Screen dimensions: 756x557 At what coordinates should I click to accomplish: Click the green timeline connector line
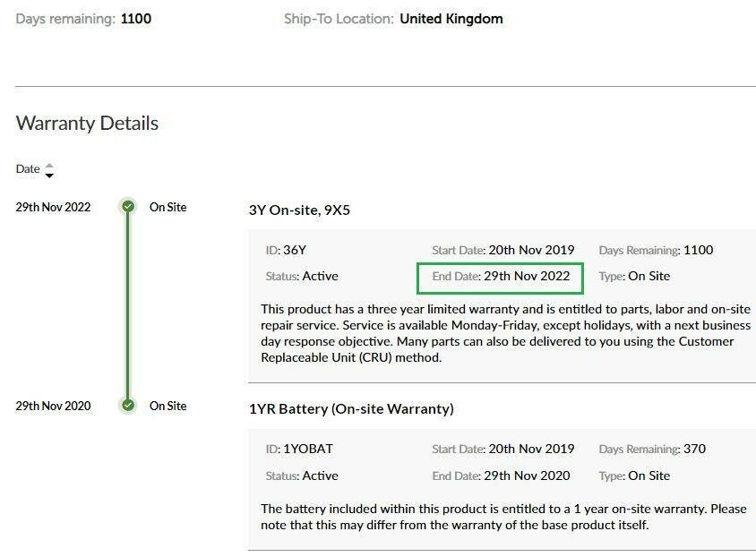128,306
